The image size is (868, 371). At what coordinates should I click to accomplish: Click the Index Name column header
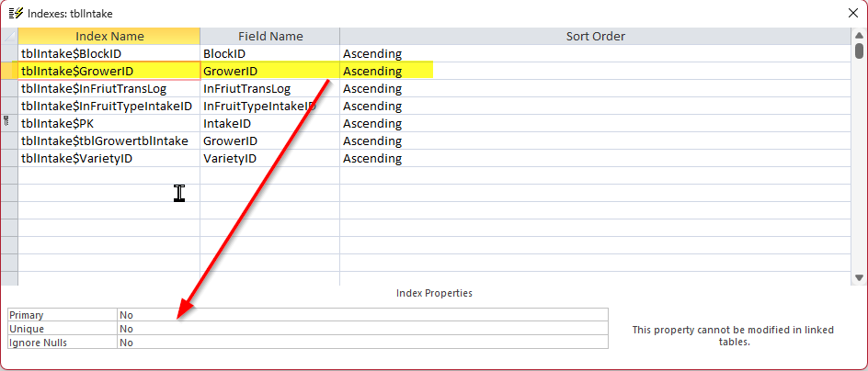[109, 36]
